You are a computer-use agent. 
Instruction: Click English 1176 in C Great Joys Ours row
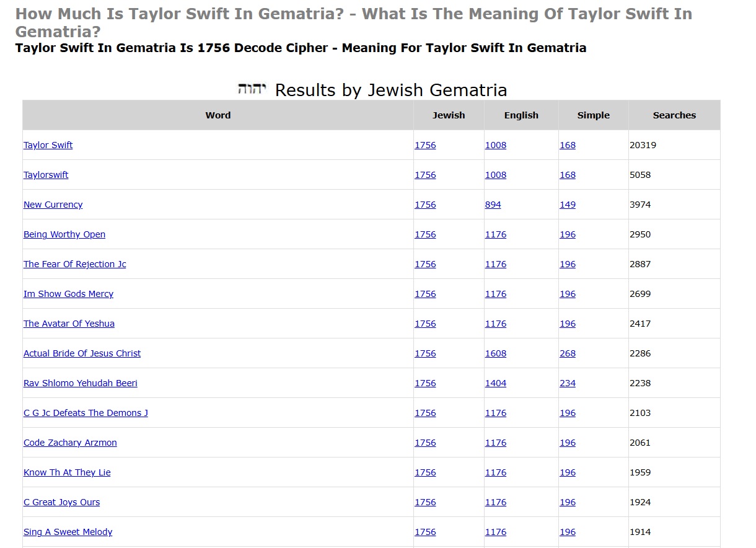coord(496,502)
